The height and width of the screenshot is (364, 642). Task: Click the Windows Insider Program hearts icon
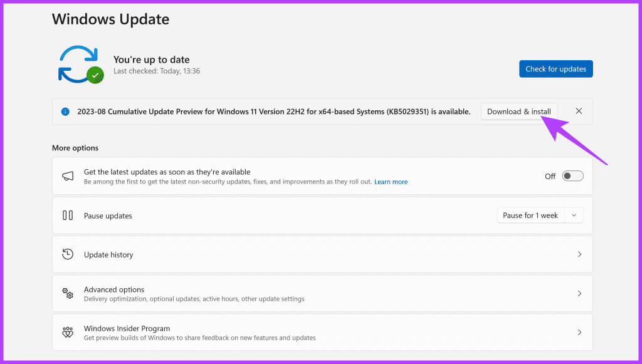click(68, 332)
